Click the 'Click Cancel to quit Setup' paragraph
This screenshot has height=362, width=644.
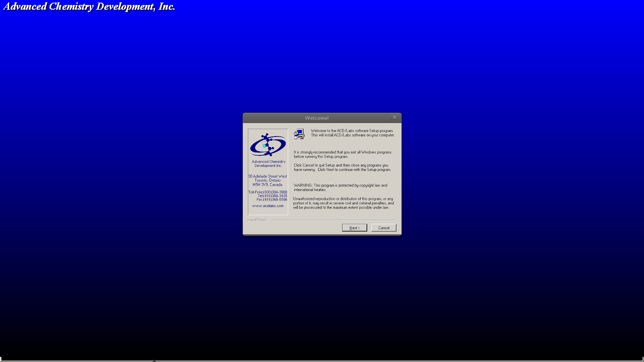(342, 167)
